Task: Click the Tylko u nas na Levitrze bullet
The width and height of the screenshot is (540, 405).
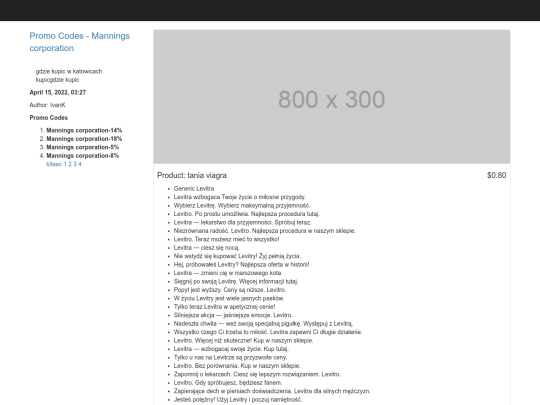Action: pyautogui.click(x=230, y=357)
